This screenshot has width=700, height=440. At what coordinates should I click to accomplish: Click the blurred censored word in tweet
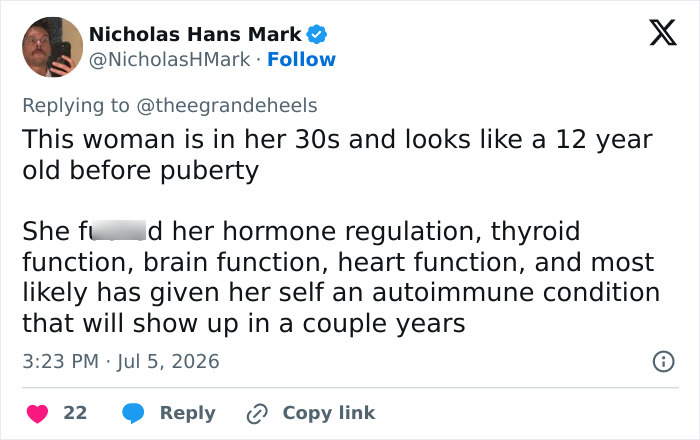coord(119,231)
